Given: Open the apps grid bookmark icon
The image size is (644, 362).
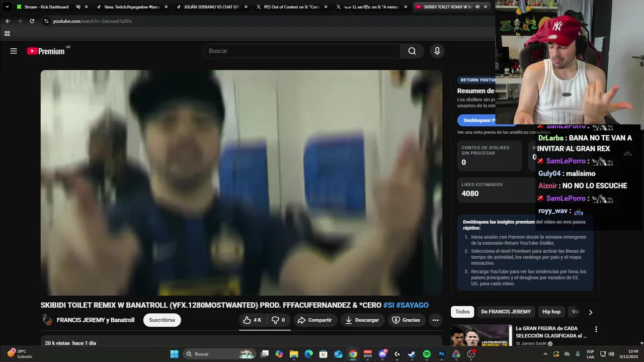Looking at the screenshot, I should point(7,34).
